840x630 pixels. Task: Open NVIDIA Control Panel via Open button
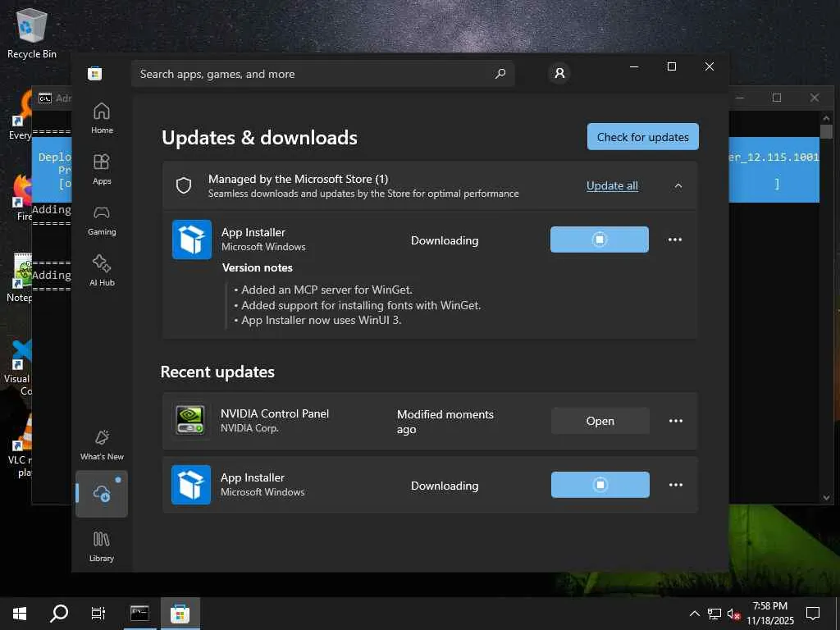tap(600, 421)
